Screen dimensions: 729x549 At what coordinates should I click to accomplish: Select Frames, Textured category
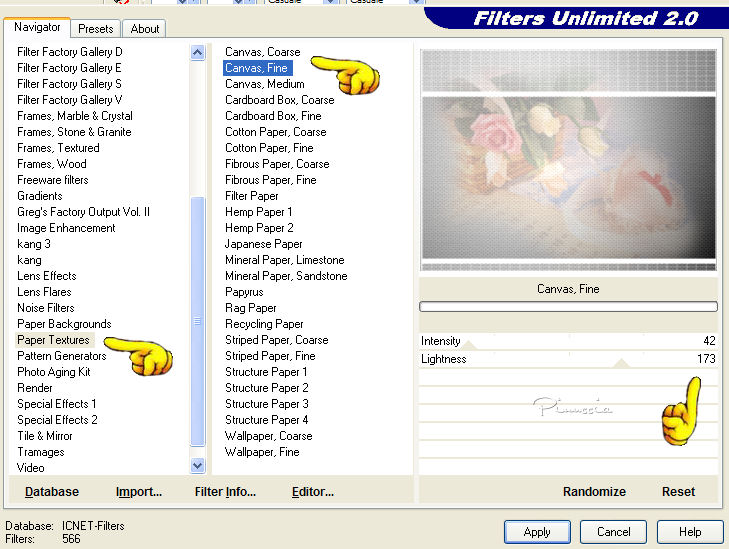coord(58,148)
